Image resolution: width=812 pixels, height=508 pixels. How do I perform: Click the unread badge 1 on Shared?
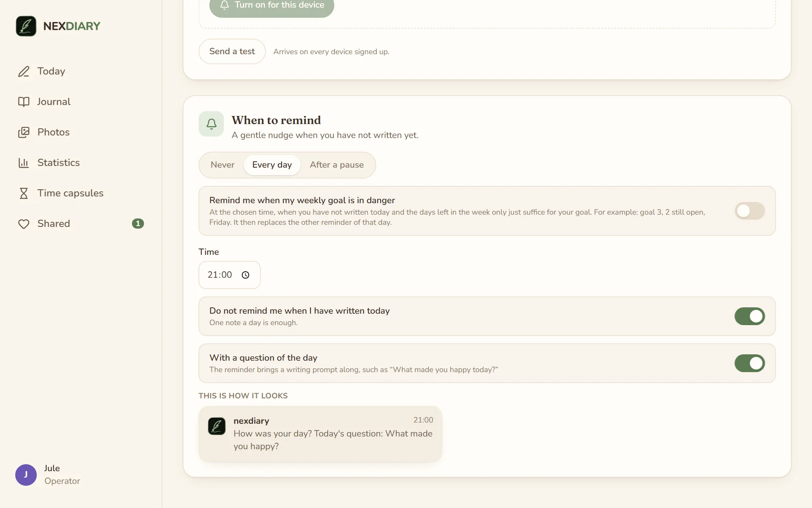pos(138,224)
